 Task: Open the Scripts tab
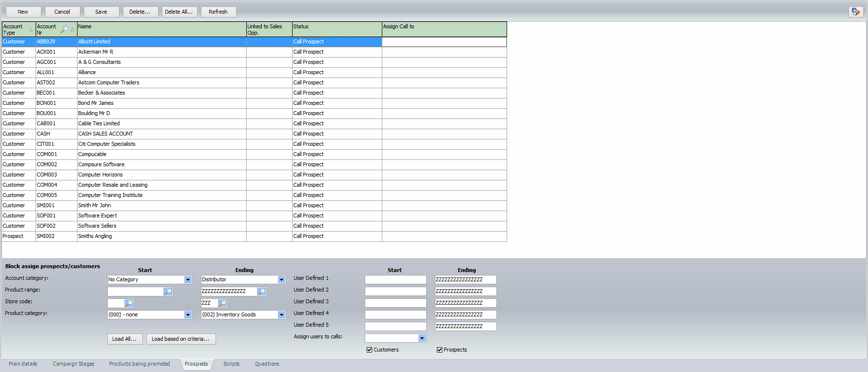tap(231, 364)
